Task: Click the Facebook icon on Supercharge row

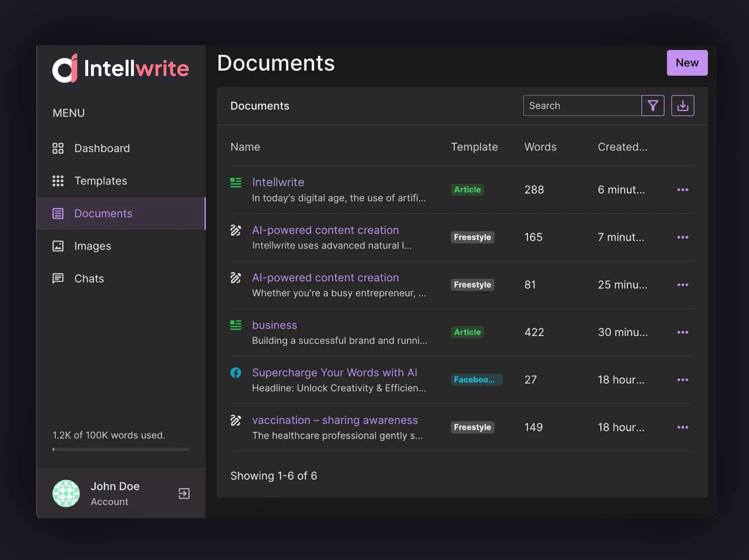Action: (236, 373)
